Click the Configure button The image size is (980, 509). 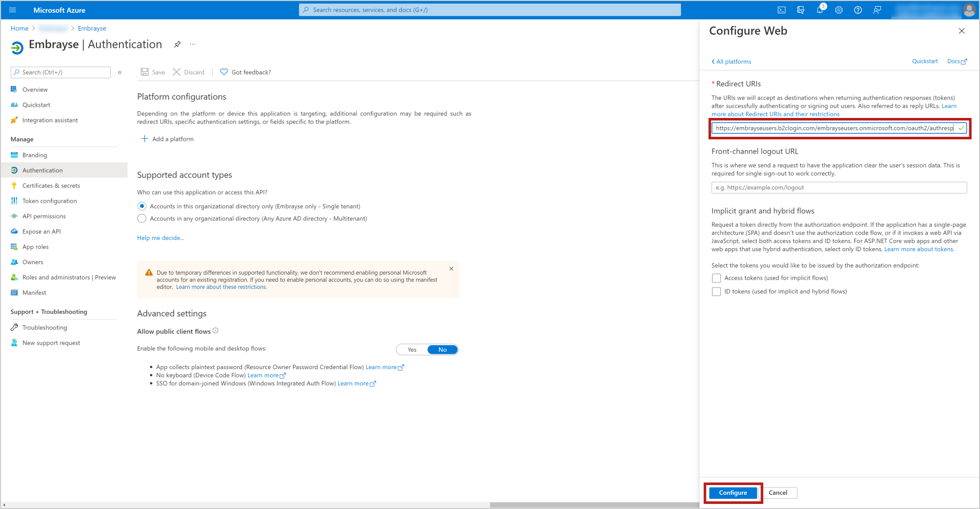(x=733, y=493)
